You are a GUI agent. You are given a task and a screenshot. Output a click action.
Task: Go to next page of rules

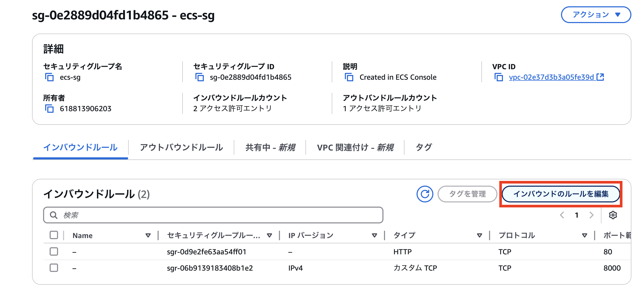point(591,215)
